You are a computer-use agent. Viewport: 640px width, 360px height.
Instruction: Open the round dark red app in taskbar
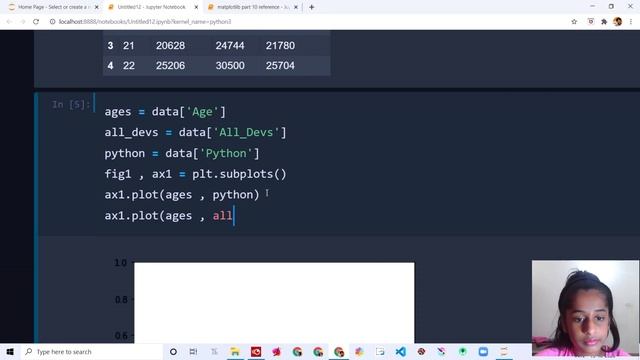pyautogui.click(x=421, y=351)
